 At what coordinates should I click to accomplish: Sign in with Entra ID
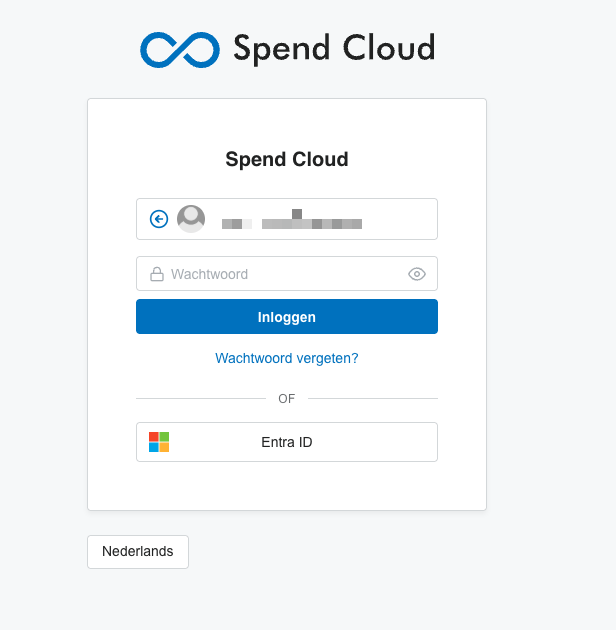click(x=287, y=442)
